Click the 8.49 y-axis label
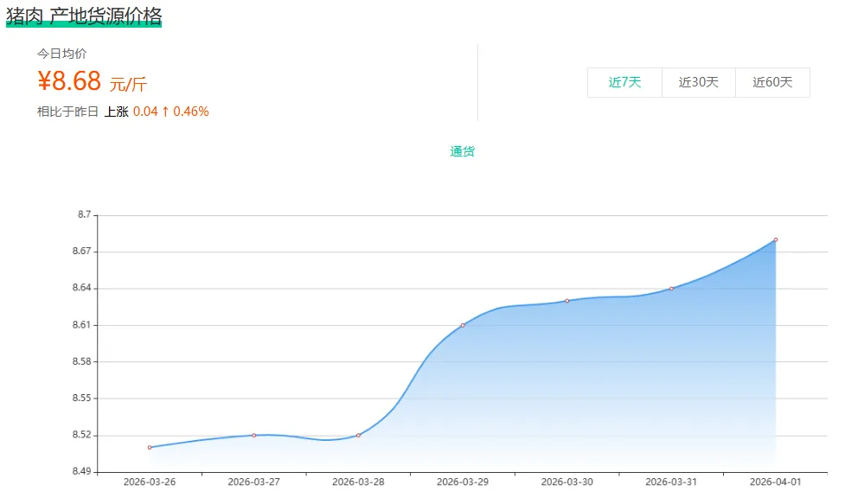This screenshot has width=845, height=504. (x=80, y=472)
